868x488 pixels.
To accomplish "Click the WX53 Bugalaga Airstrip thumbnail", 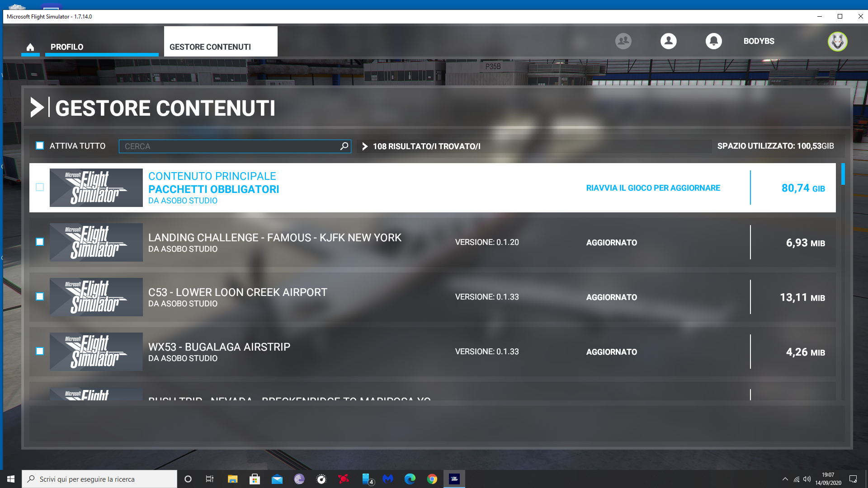I will tap(96, 352).
